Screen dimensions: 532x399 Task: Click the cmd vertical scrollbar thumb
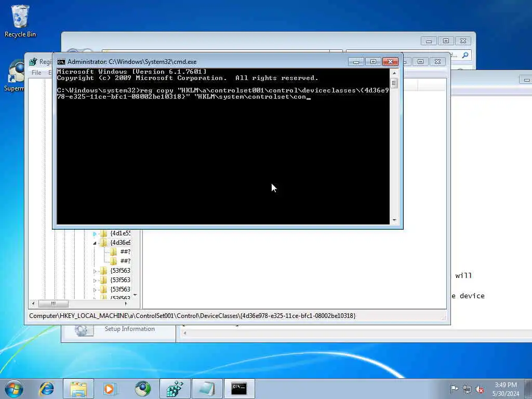(394, 83)
